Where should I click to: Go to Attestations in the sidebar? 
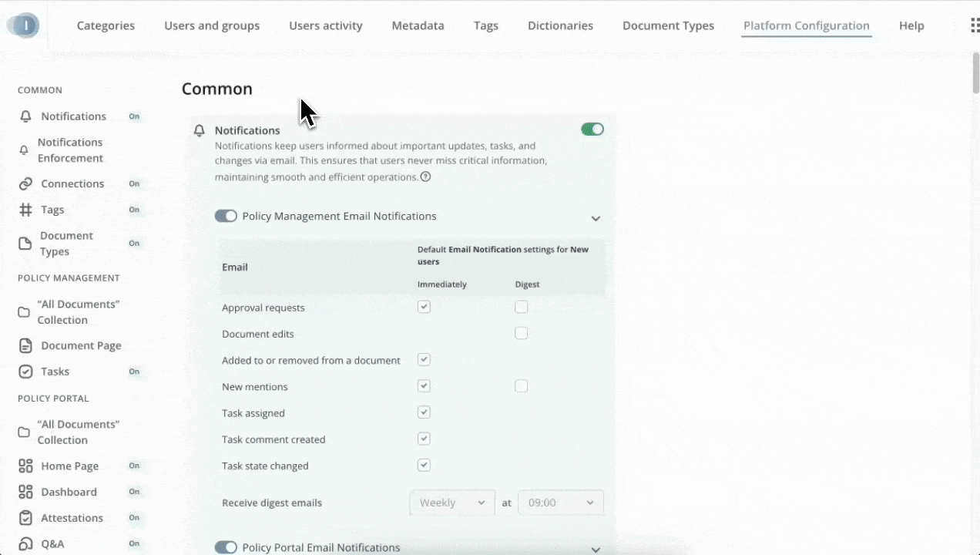coord(72,518)
